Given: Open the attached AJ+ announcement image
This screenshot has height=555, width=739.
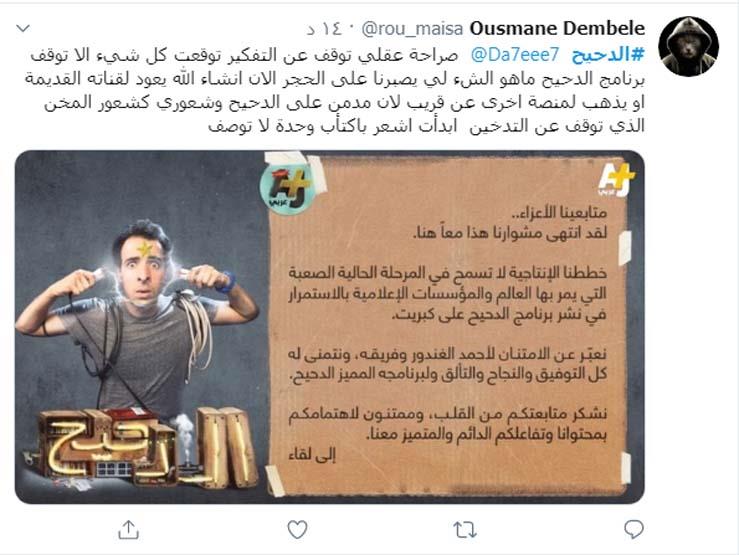Looking at the screenshot, I should [x=329, y=327].
